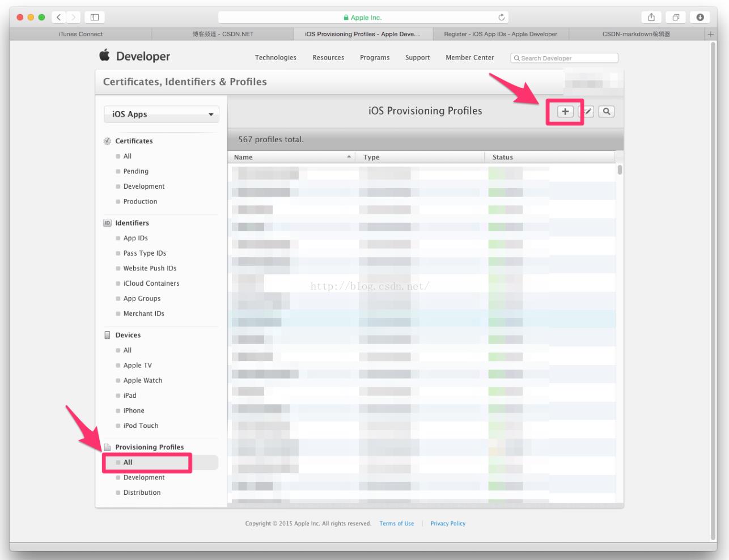Open App Groups

[x=142, y=299]
